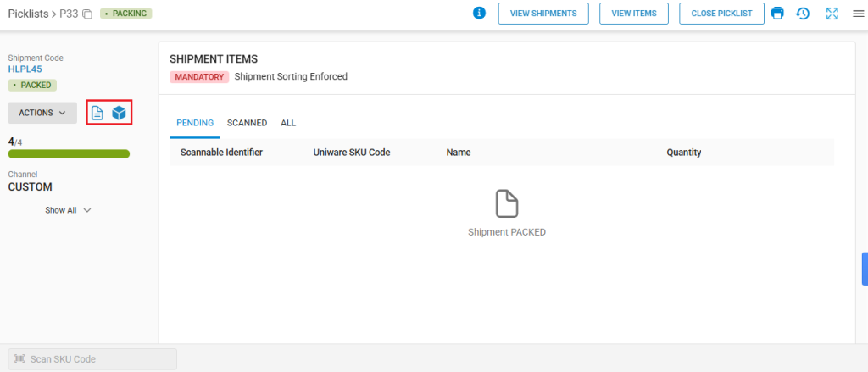
Task: Click the invoice document icon
Action: (x=97, y=113)
